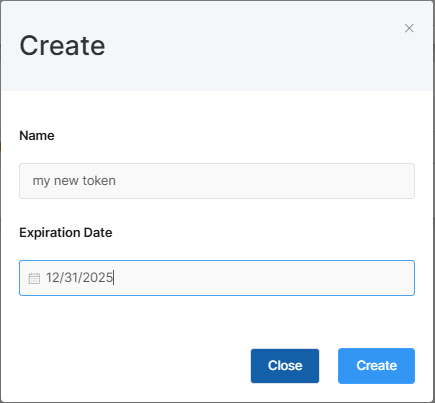Set cursor after the year 2025
Screen dimensions: 435x403
pyautogui.click(x=113, y=277)
